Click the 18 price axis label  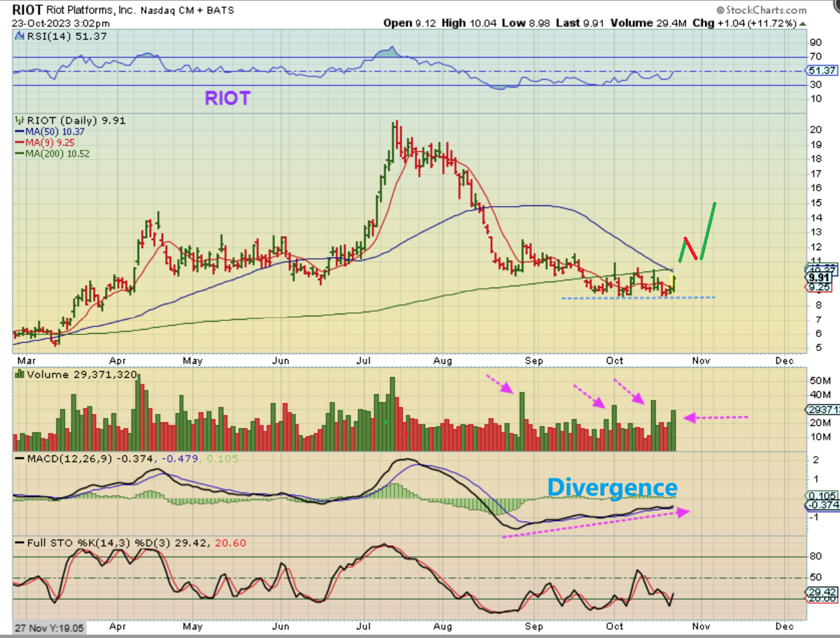pos(816,159)
